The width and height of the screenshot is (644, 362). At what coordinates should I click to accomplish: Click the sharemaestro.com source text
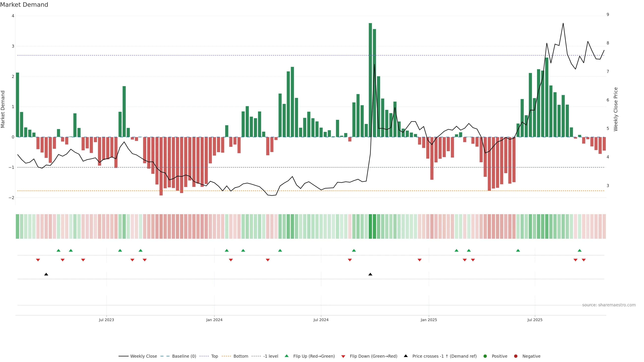(609, 305)
